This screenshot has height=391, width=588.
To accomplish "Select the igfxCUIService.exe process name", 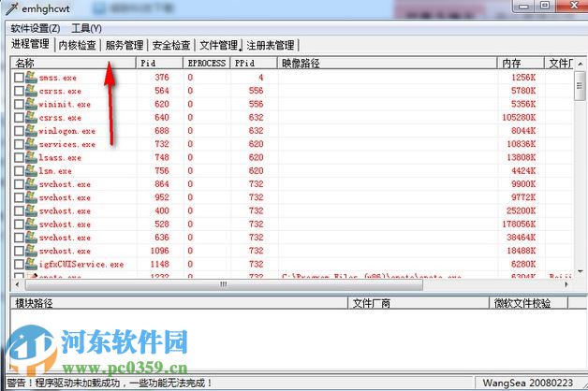I will point(81,264).
